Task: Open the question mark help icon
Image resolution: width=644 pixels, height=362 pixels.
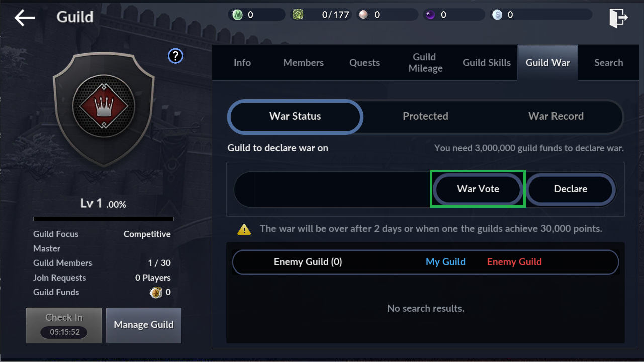Action: point(175,56)
